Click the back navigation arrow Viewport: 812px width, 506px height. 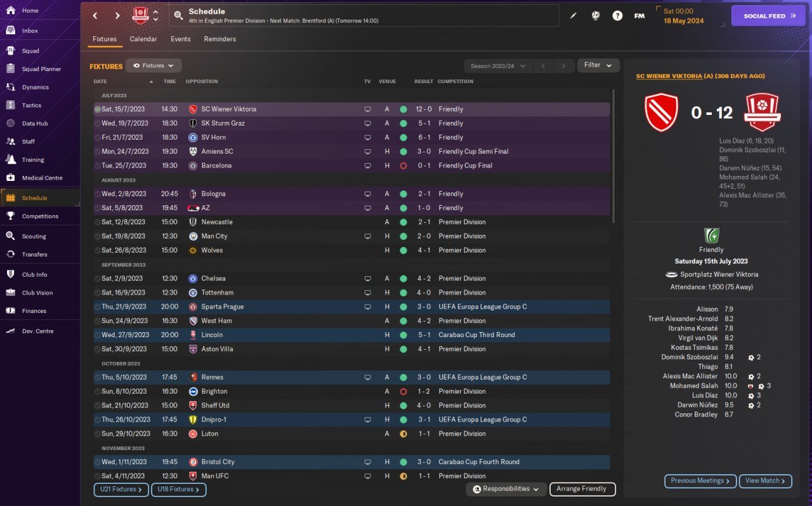[x=95, y=16]
